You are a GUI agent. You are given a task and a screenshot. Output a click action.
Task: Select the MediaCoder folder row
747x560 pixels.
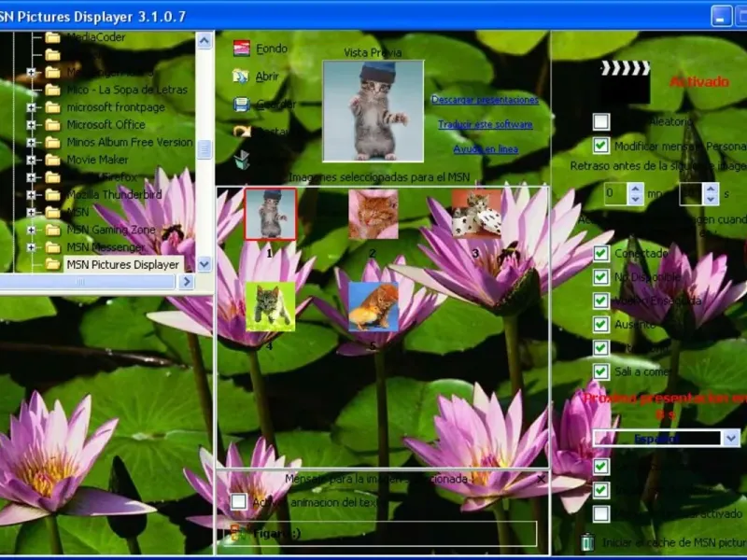tap(96, 37)
